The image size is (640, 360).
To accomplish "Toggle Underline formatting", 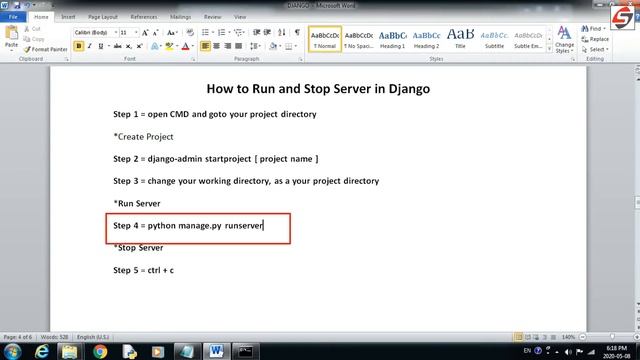I will click(100, 46).
